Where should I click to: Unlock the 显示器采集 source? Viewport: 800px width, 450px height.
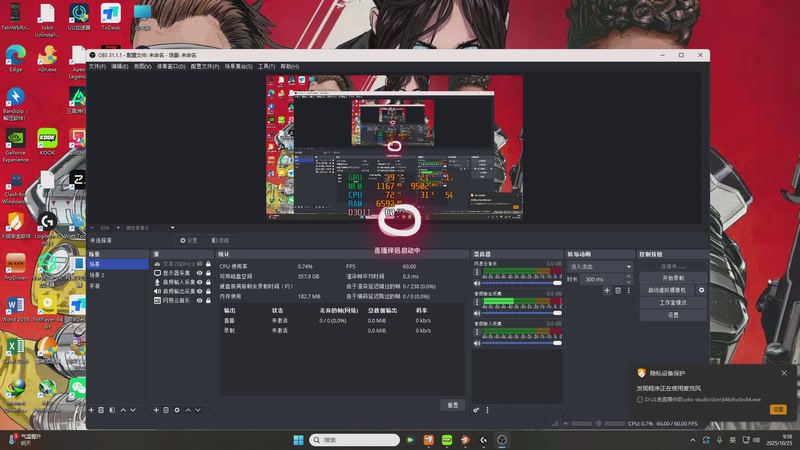pos(208,273)
